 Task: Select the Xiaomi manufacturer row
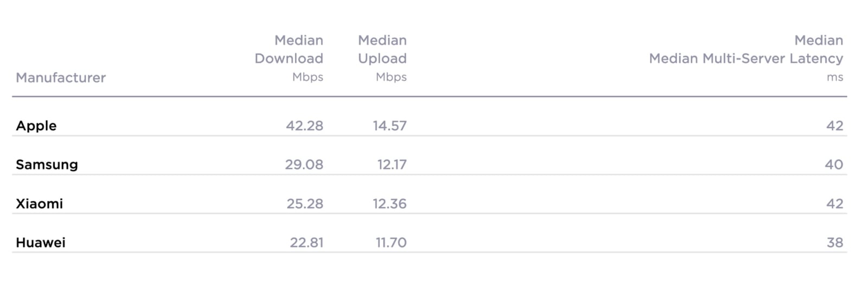(x=429, y=204)
